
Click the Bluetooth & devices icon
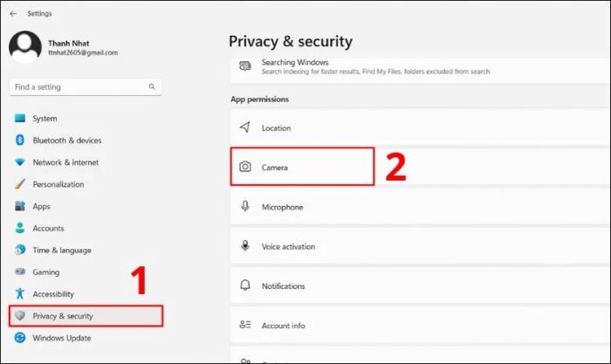(x=19, y=141)
